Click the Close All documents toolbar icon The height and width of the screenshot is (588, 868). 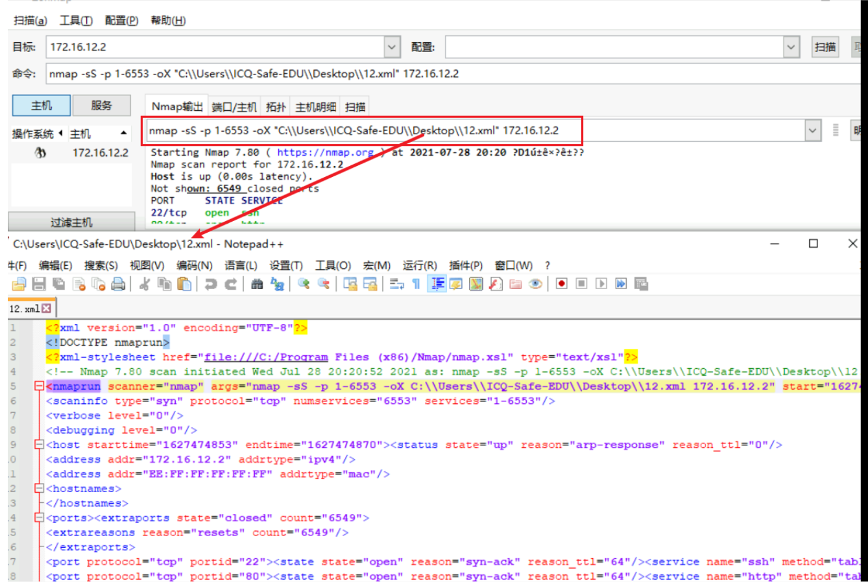point(99,284)
